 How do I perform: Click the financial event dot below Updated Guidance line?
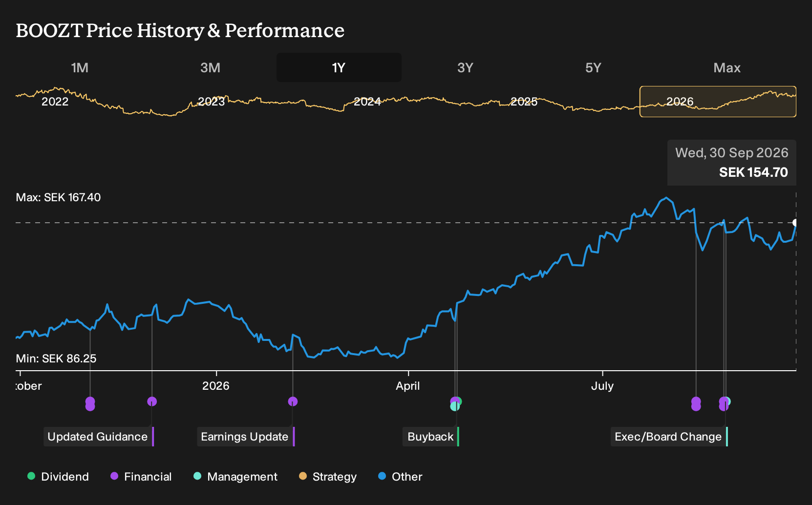click(x=152, y=401)
